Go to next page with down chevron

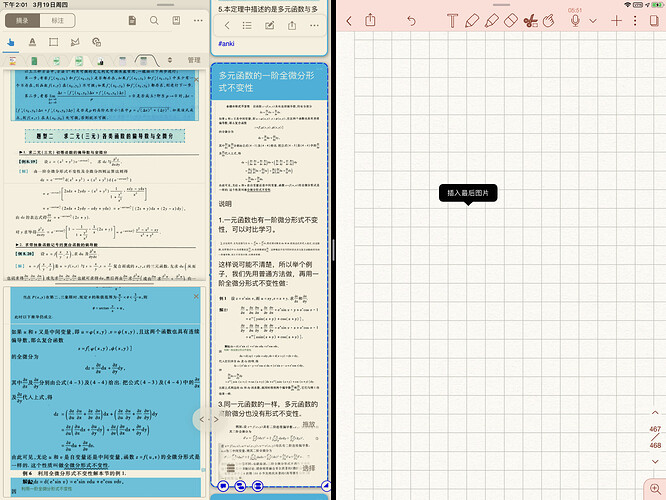click(655, 461)
